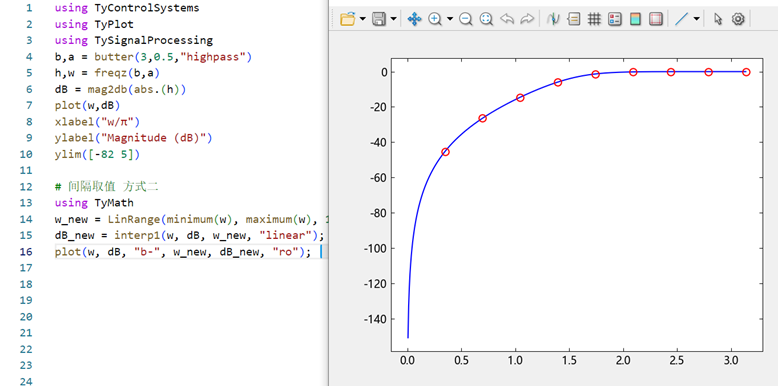Click the text 'using TyMath'
The height and width of the screenshot is (386, 778).
click(x=94, y=203)
